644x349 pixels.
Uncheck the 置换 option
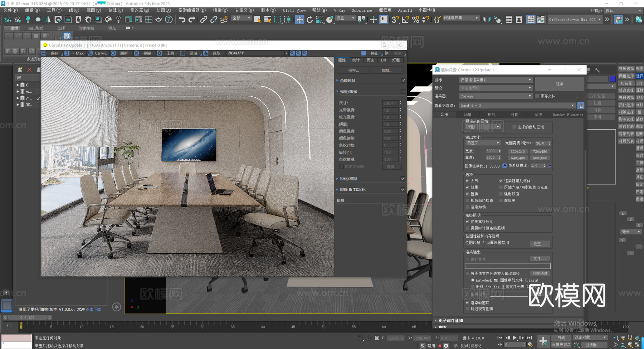(x=467, y=194)
